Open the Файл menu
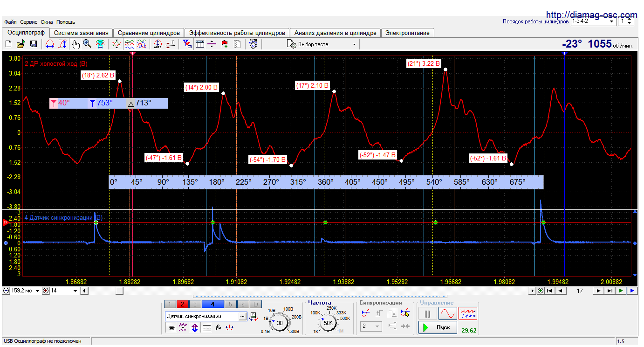 click(10, 22)
